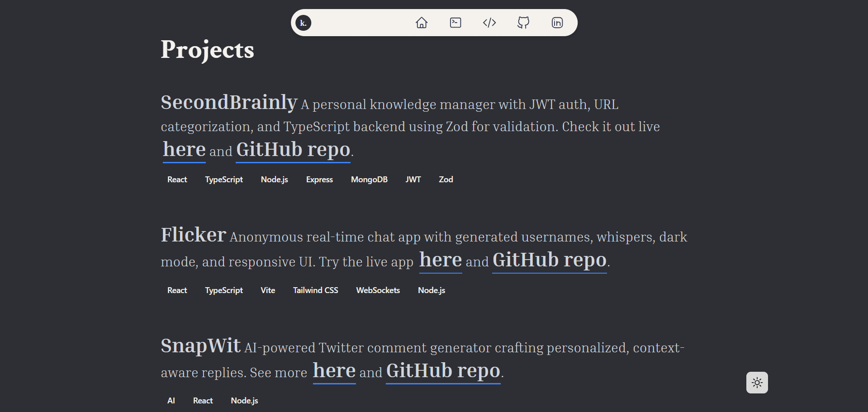Open Flicker live app 'here' link
This screenshot has width=868, height=412.
click(x=441, y=260)
